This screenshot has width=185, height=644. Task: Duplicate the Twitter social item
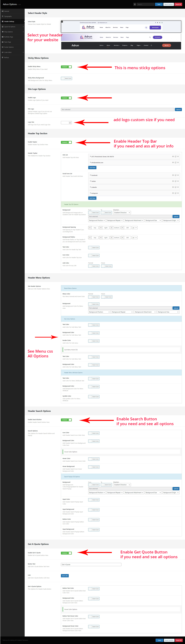(x=176, y=181)
